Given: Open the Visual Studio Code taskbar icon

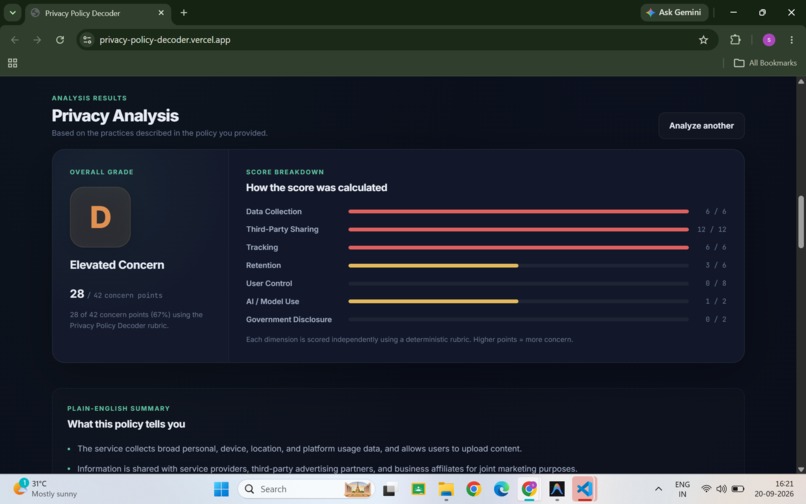Looking at the screenshot, I should (x=584, y=489).
